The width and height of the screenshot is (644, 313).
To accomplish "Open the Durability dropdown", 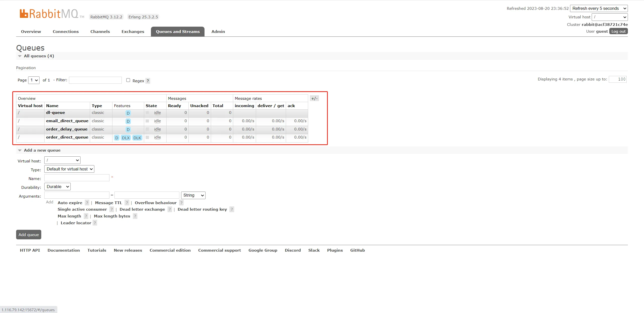I will [x=57, y=187].
